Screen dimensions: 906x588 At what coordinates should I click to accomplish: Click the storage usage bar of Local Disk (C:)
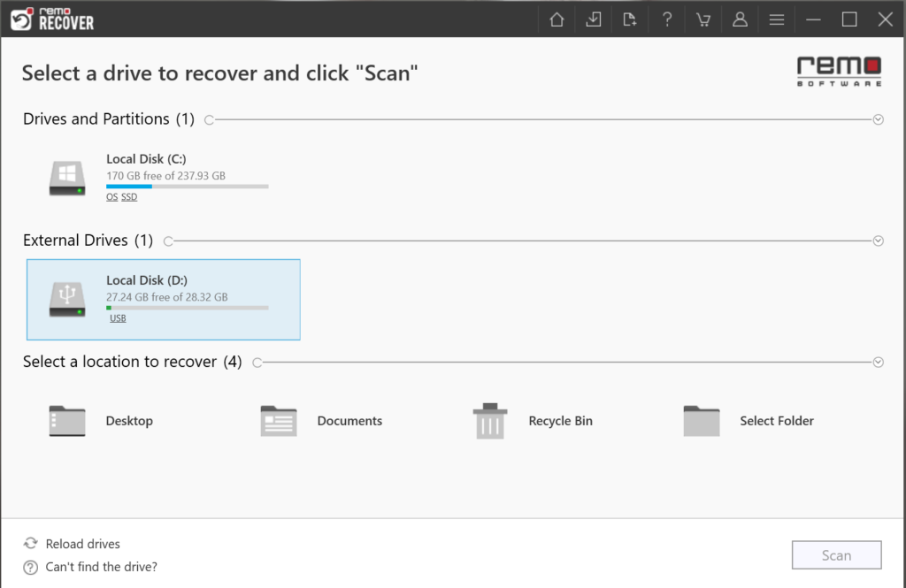[x=186, y=187]
